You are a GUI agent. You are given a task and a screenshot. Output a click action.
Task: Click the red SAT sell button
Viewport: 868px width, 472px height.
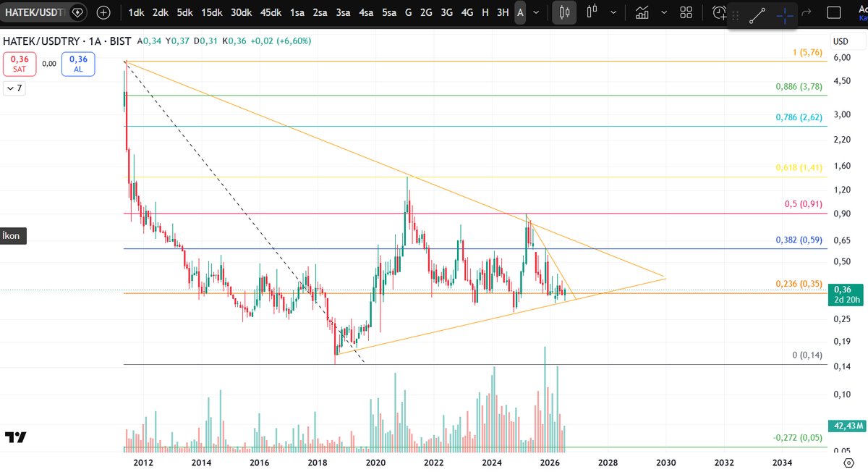point(20,64)
